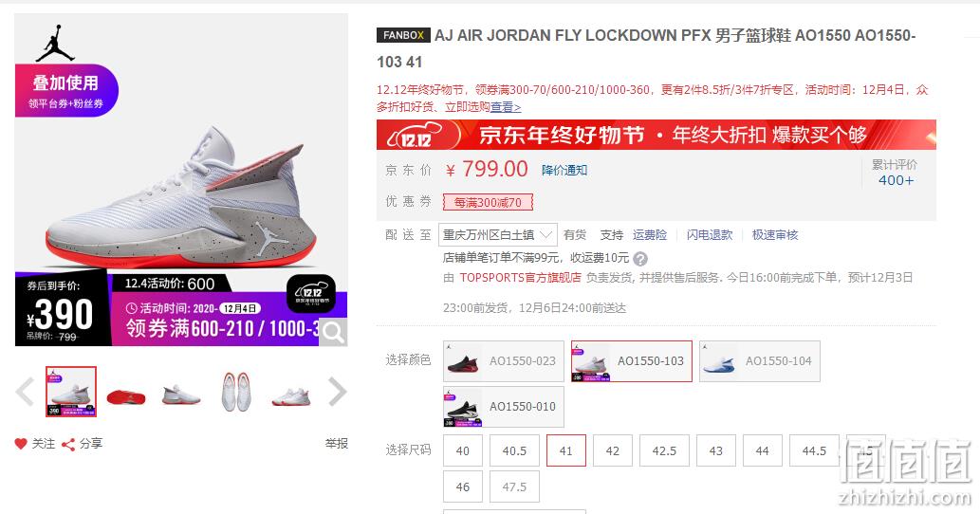Screen dimensions: 980x514
Task: Show next thumbnails with the right arrow
Action: 338,393
